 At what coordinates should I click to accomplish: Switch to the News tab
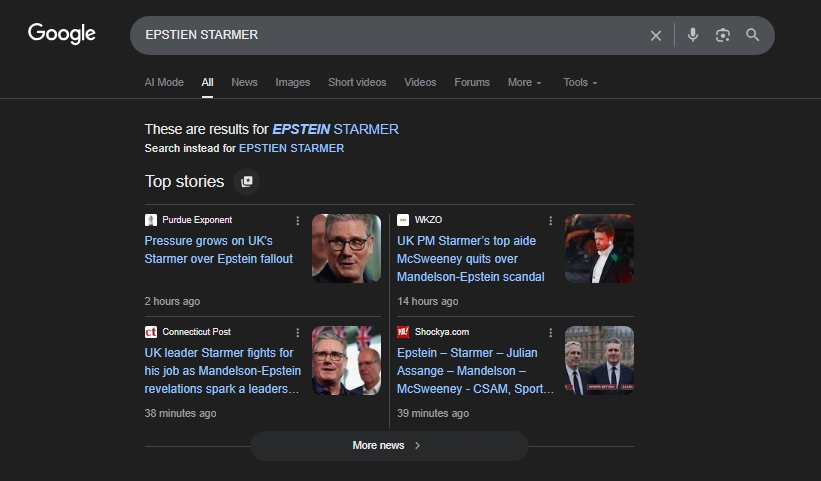[x=244, y=82]
